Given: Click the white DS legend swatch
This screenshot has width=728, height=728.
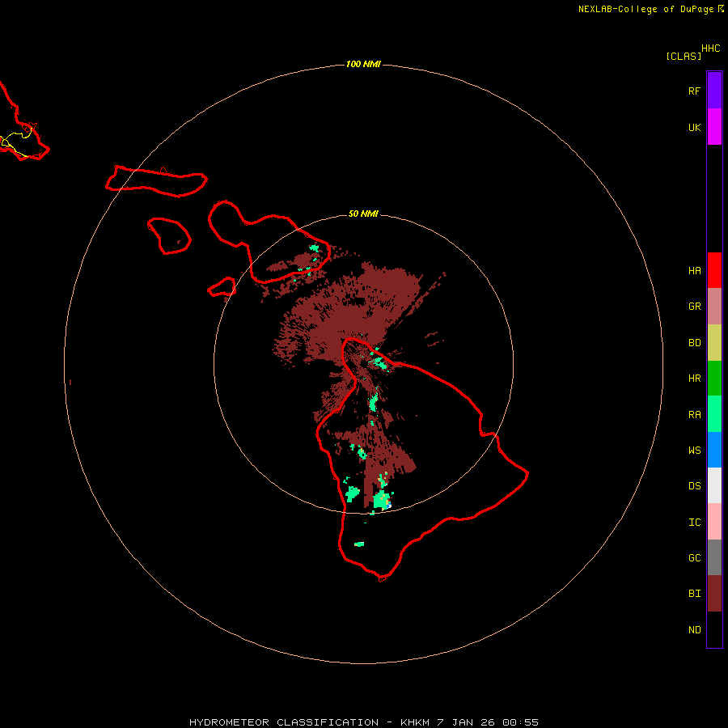Looking at the screenshot, I should [x=714, y=485].
